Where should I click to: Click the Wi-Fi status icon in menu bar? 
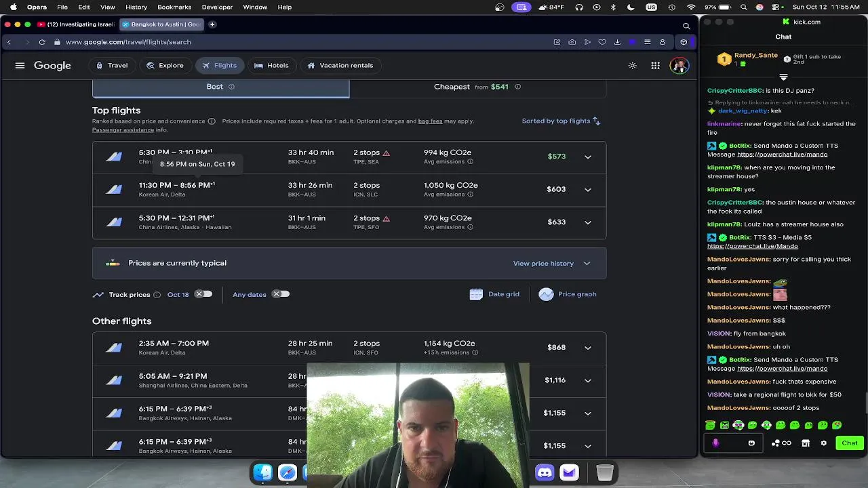tap(691, 7)
